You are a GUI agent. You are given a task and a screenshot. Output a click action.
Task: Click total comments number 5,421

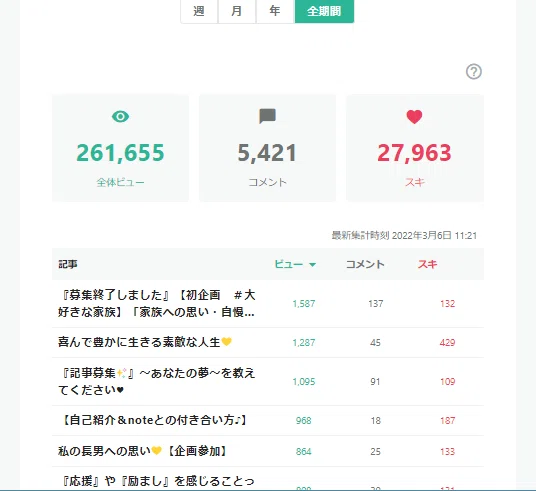(267, 152)
